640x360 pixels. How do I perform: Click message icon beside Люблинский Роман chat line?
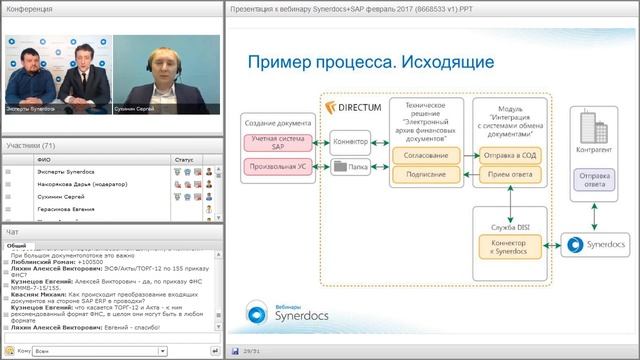(6, 262)
